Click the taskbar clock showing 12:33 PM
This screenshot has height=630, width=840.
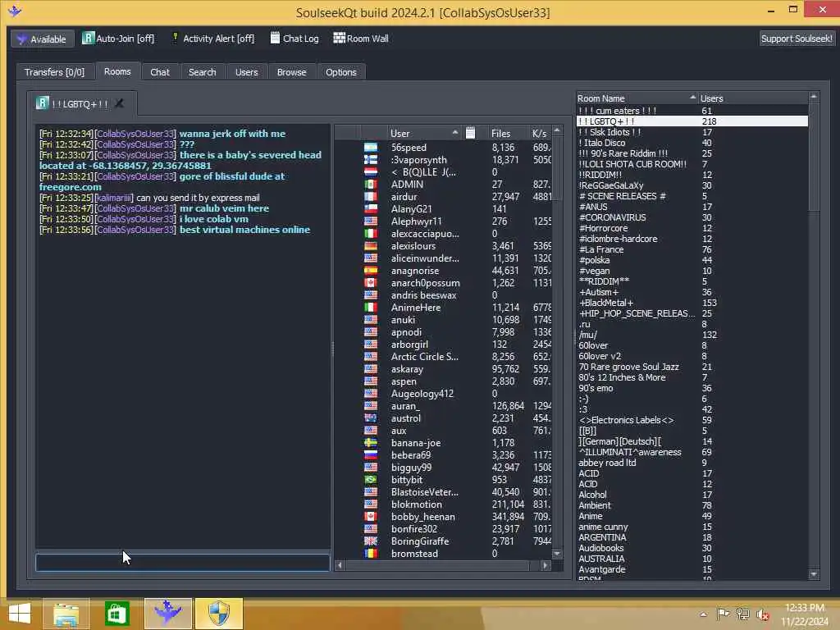click(804, 614)
